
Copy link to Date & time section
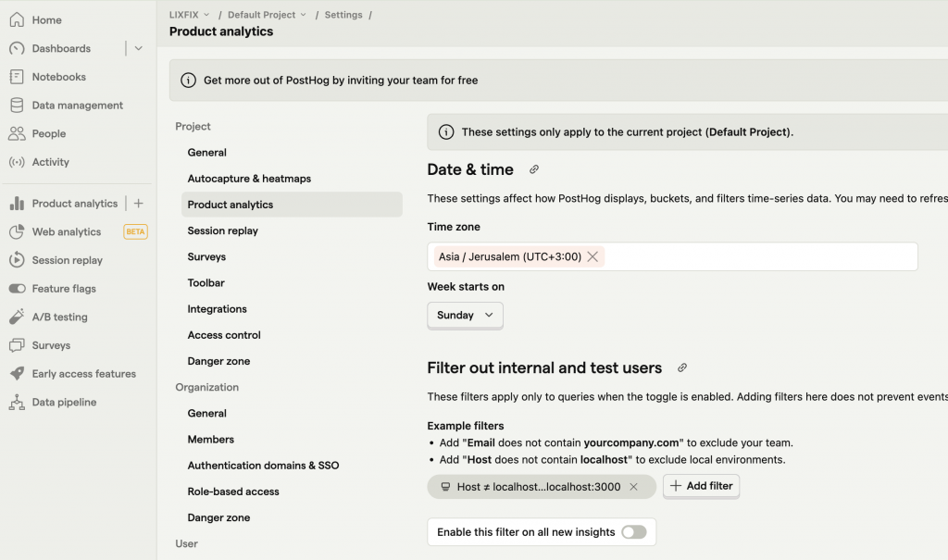click(534, 169)
